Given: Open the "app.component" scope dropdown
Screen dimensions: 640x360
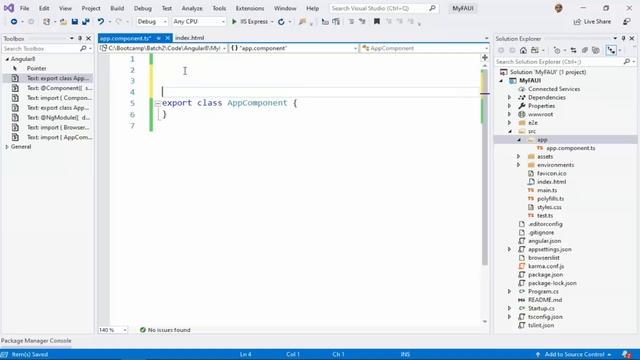Looking at the screenshot, I should pos(293,48).
